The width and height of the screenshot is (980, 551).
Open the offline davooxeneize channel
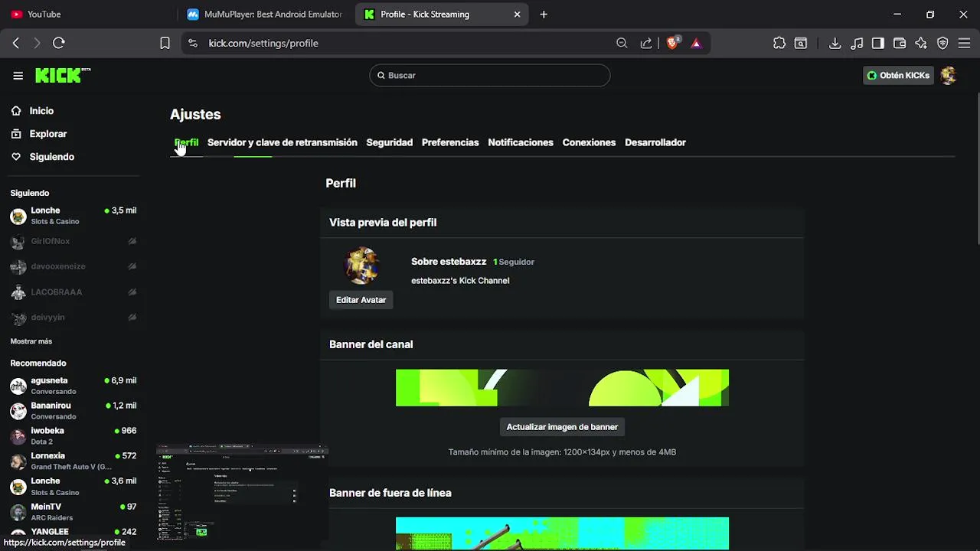coord(73,266)
